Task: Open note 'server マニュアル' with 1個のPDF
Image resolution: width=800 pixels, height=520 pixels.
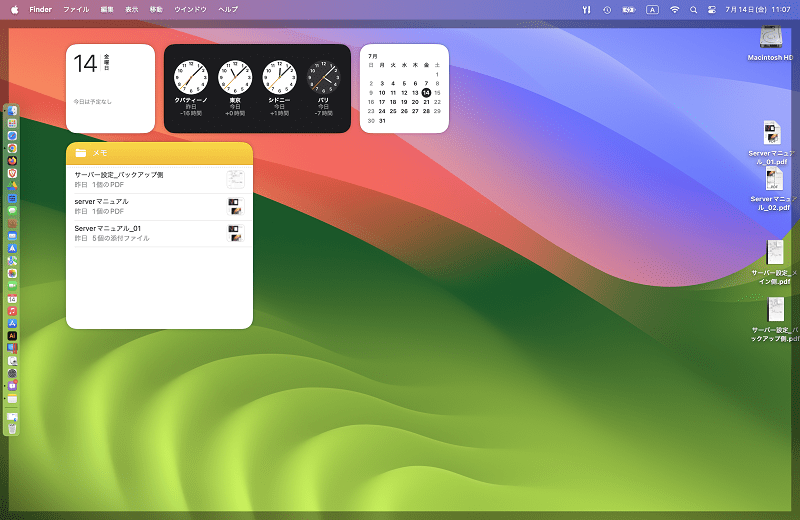Action: (x=159, y=207)
